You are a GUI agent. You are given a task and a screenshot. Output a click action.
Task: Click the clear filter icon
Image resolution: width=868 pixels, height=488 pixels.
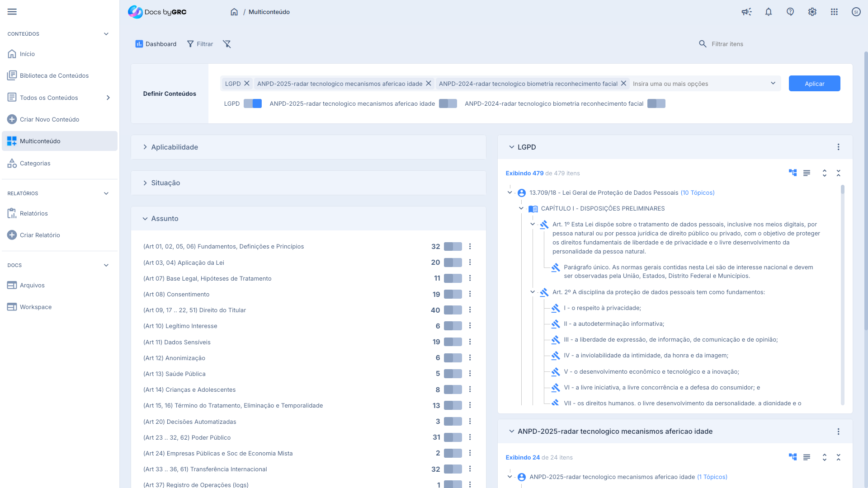[x=227, y=44]
